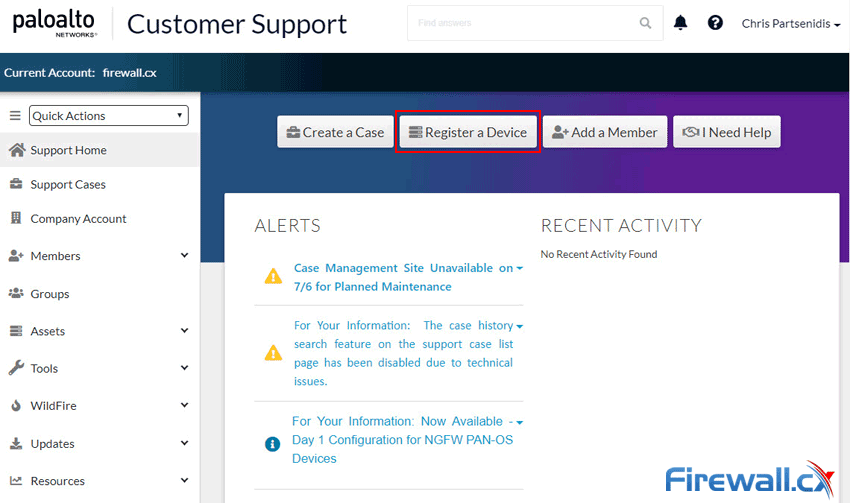The height and width of the screenshot is (503, 850).
Task: Click the No Recent Activity Found text
Action: 599,254
